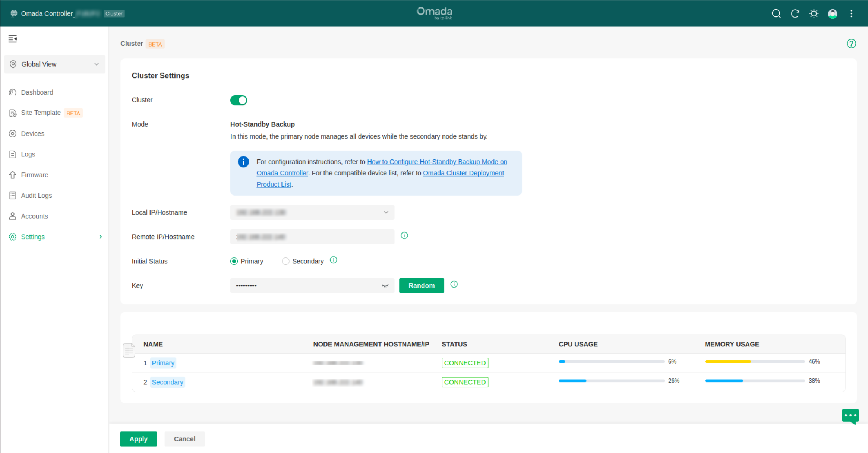Expand the Settings submenu chevron

[x=101, y=237]
